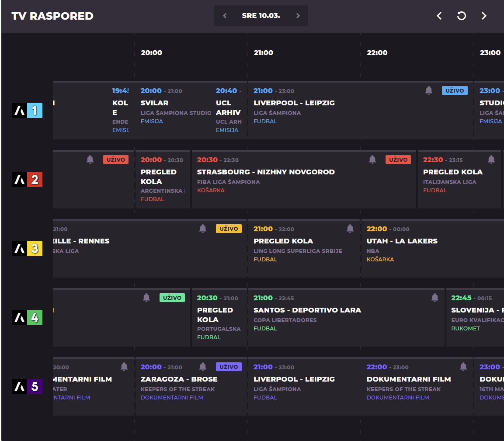Open 23:00 Dokumentarni program on channel 5
This screenshot has height=441, width=504.
coord(489,387)
